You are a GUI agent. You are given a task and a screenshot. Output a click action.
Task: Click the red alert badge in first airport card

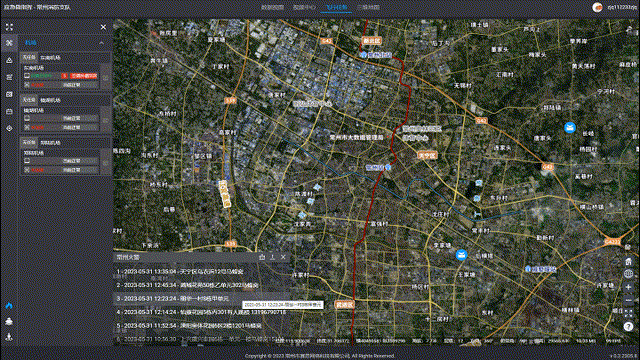tap(84, 76)
